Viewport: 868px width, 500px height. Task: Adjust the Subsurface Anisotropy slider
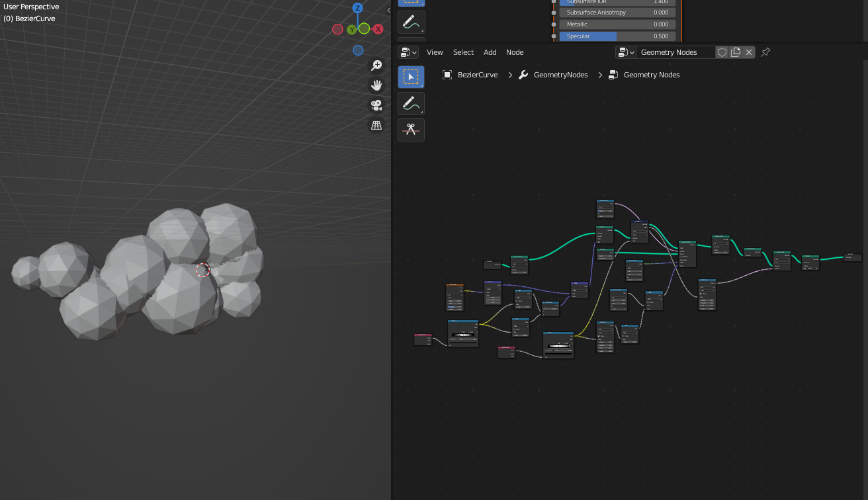click(x=617, y=13)
